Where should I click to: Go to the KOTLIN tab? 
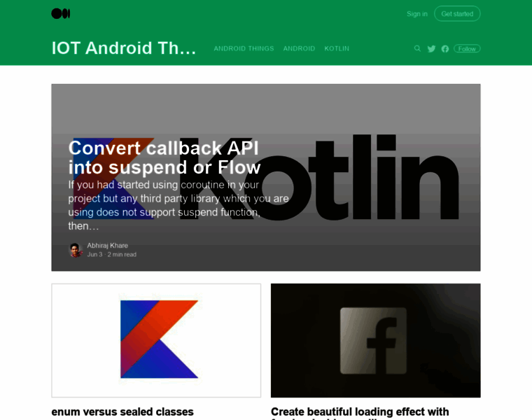tap(337, 48)
